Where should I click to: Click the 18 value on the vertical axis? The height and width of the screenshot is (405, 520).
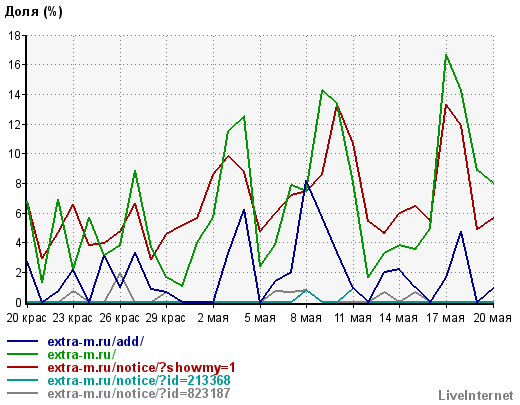(x=14, y=35)
